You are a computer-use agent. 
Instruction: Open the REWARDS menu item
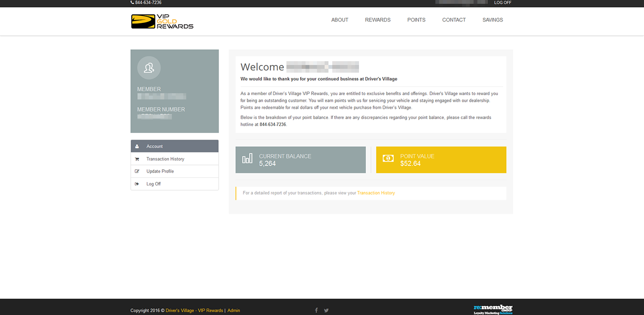[x=378, y=20]
